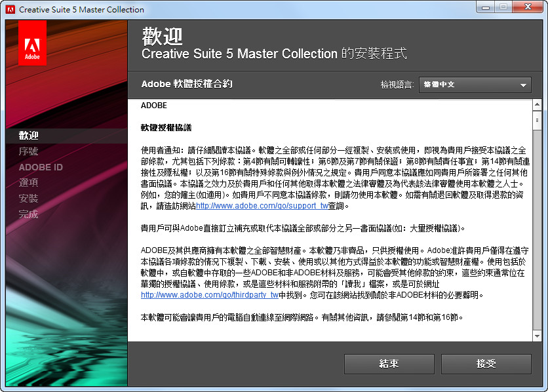Screen dimensions: 548x392
Task: Click the paragraph beginning 本軟體可能會讓貴用戶的電腦
Action: coord(302,317)
